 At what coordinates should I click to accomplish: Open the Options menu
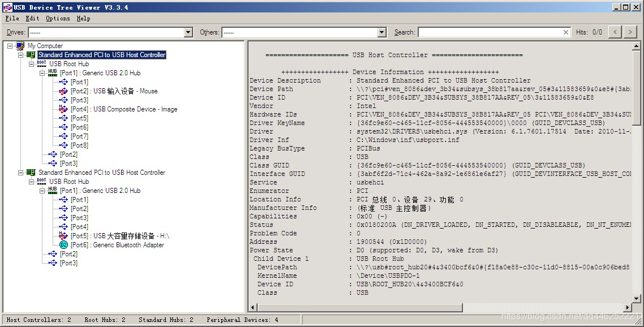click(x=58, y=18)
